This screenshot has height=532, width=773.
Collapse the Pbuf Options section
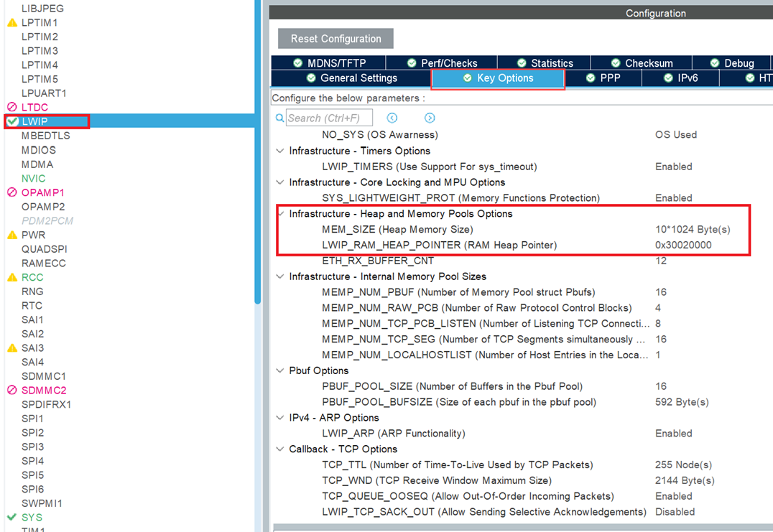(280, 370)
